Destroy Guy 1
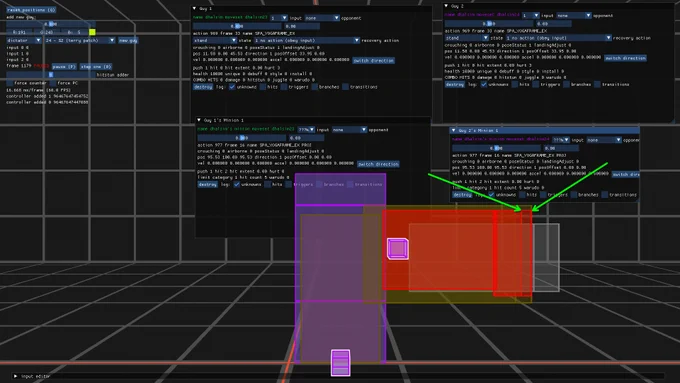 pyautogui.click(x=203, y=87)
